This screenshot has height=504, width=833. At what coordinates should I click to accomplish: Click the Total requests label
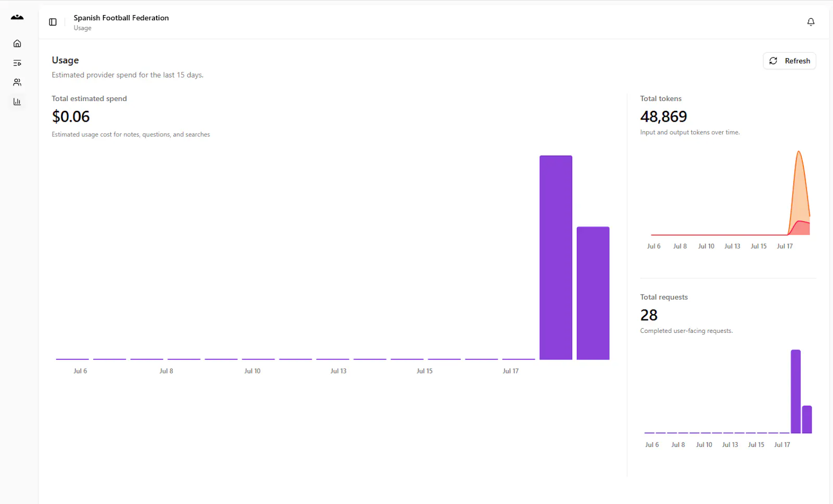664,297
